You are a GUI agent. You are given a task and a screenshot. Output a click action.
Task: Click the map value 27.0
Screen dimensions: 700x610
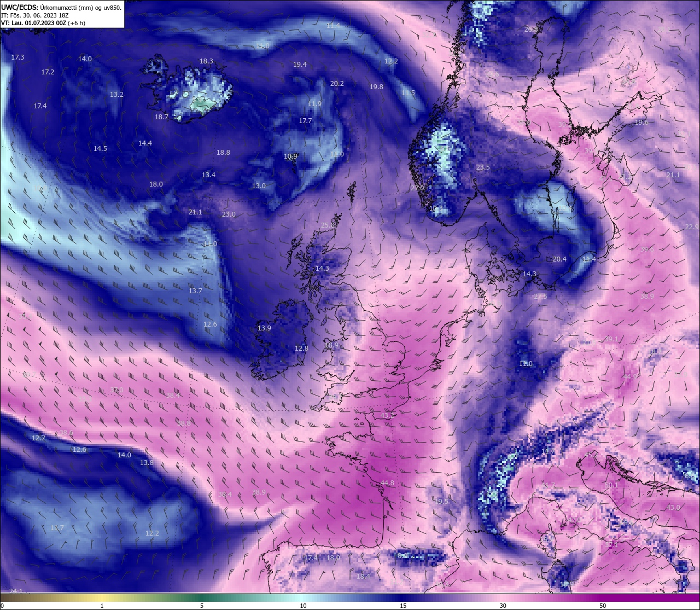tap(417, 188)
